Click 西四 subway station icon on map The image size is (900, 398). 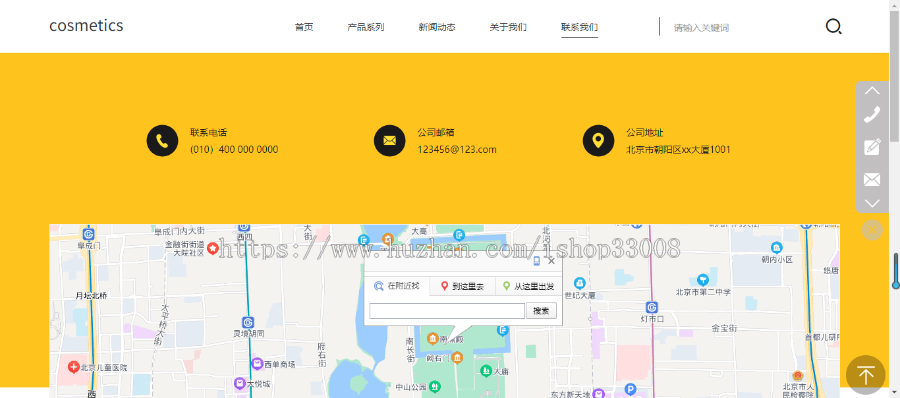click(x=245, y=227)
